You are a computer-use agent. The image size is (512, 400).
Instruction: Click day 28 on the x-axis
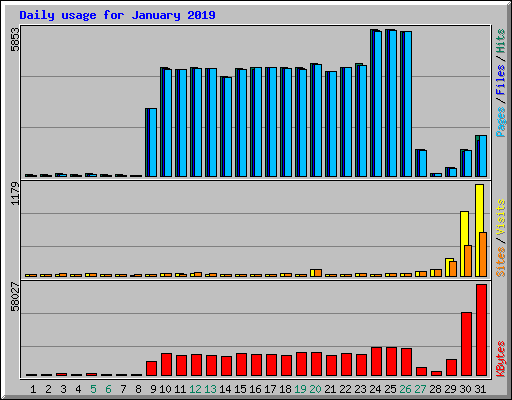tap(435, 389)
